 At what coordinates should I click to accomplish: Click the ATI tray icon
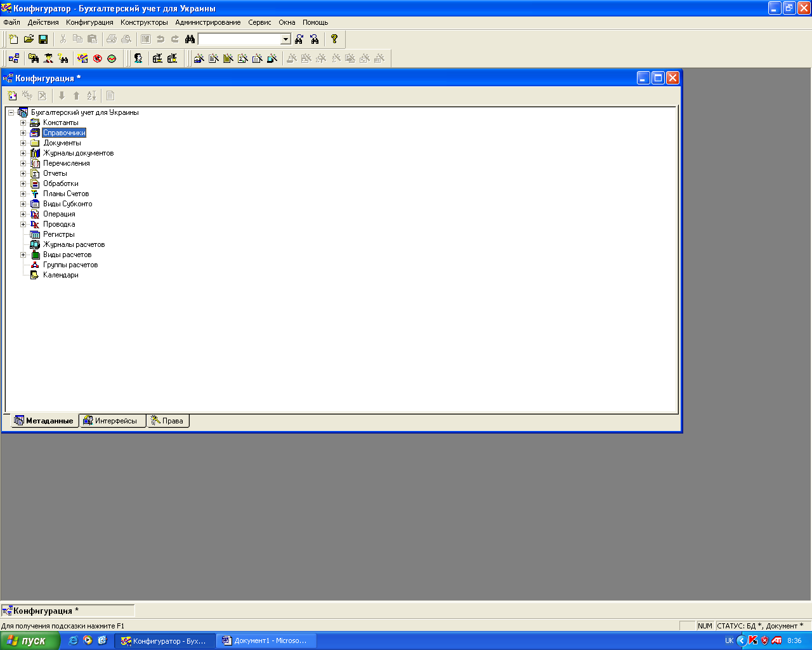pos(776,640)
